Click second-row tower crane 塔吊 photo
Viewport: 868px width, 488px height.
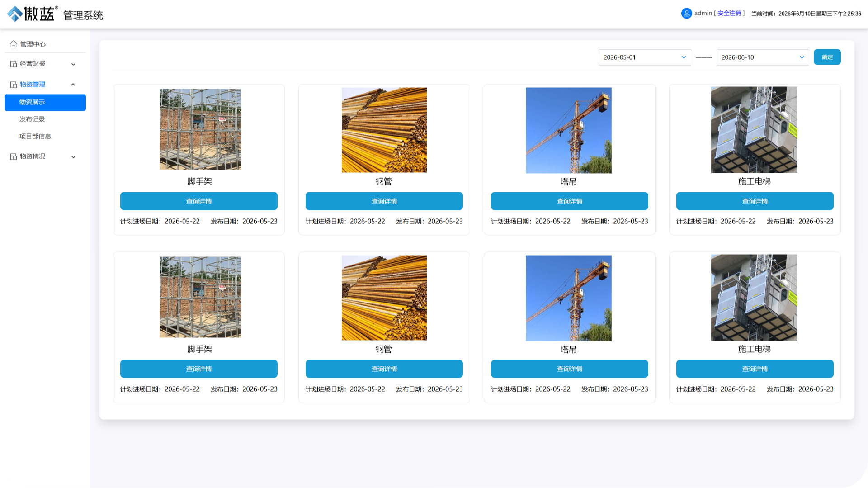click(569, 298)
